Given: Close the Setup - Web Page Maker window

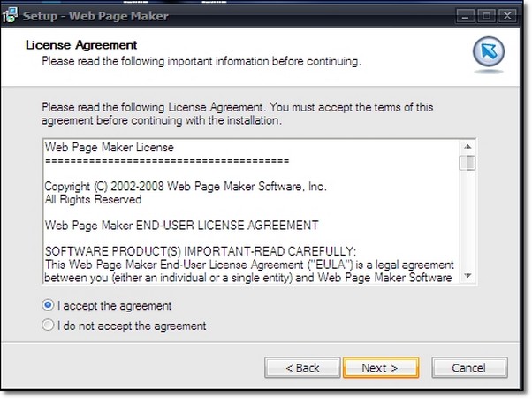Looking at the screenshot, I should pos(507,16).
